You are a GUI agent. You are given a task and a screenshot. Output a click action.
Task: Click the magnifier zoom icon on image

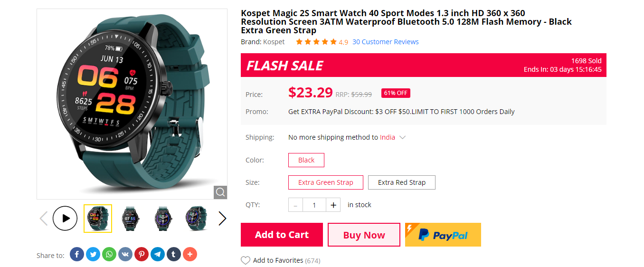click(220, 192)
